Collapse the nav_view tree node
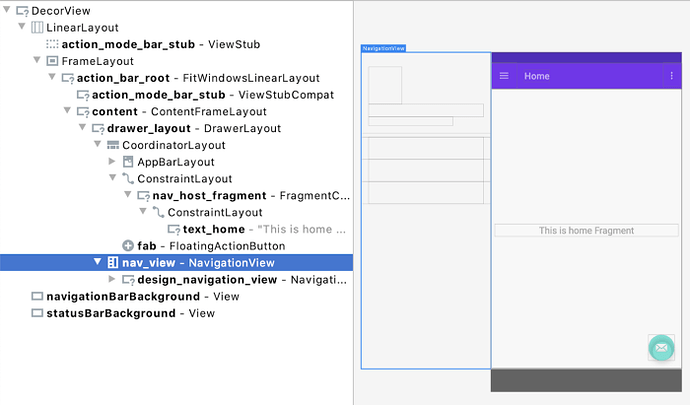The width and height of the screenshot is (690, 405). tap(97, 263)
